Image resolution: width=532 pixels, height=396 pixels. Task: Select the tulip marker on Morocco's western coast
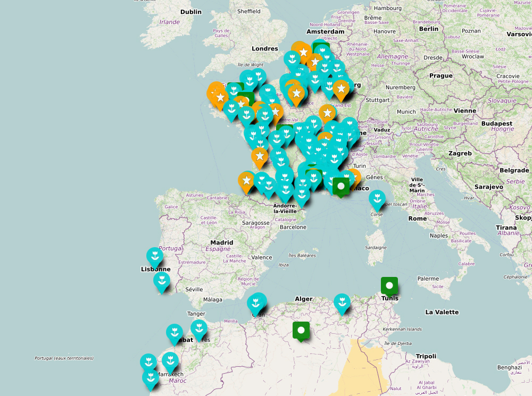[x=148, y=363]
